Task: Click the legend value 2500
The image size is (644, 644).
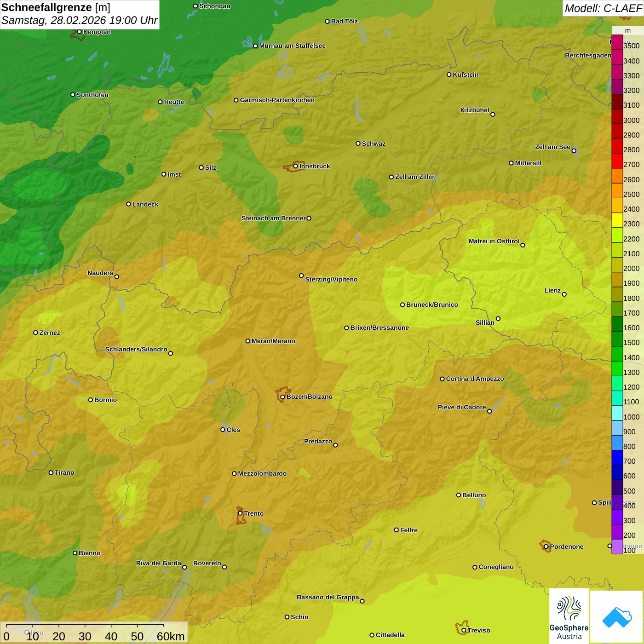Action: pyautogui.click(x=632, y=195)
